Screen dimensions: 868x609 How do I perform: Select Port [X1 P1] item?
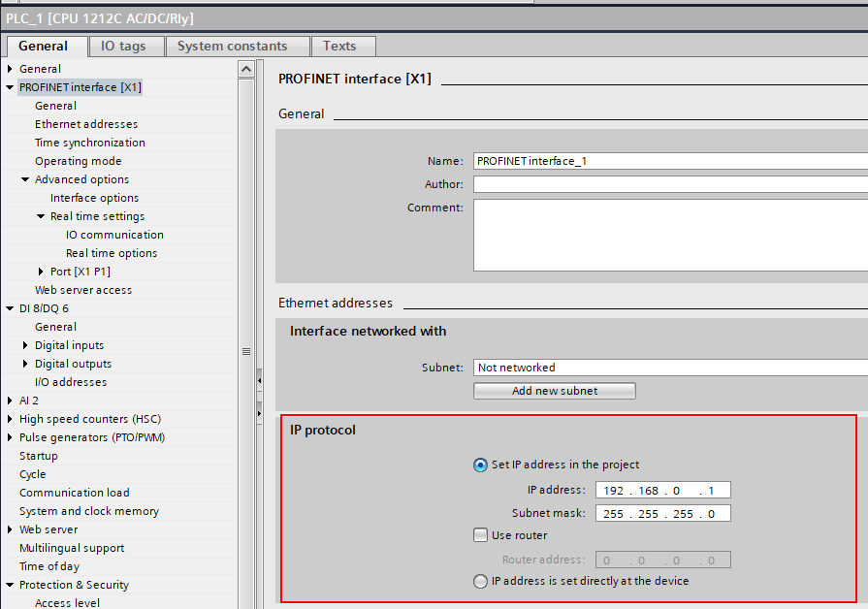tap(80, 272)
